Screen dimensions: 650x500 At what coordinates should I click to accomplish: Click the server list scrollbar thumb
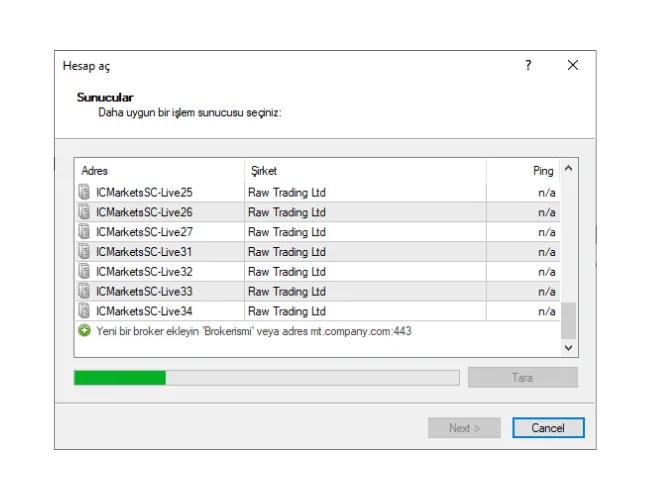(568, 321)
